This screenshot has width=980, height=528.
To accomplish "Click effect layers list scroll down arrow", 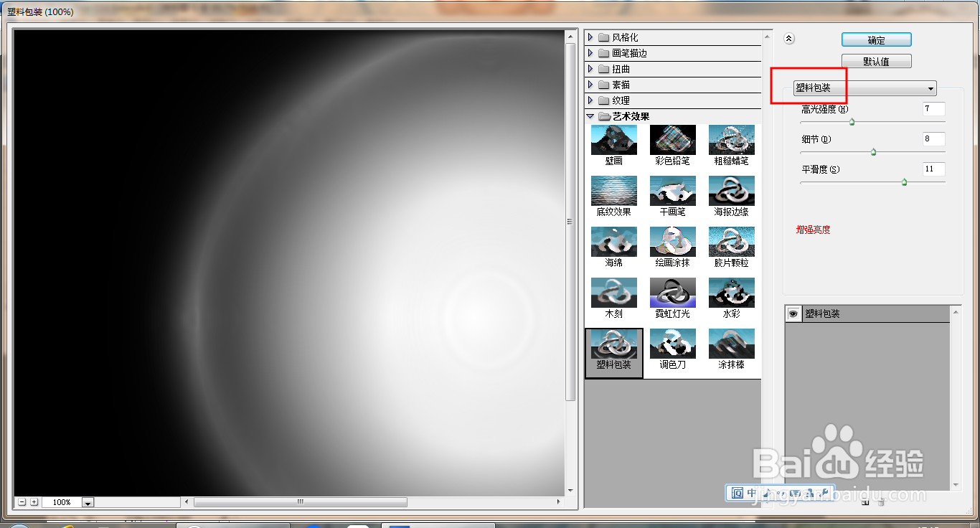I will [x=956, y=486].
